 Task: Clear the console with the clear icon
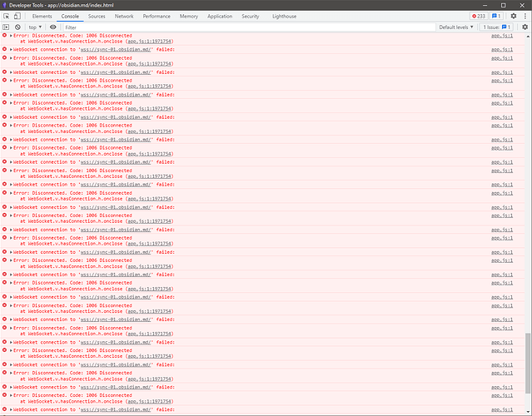[x=17, y=27]
